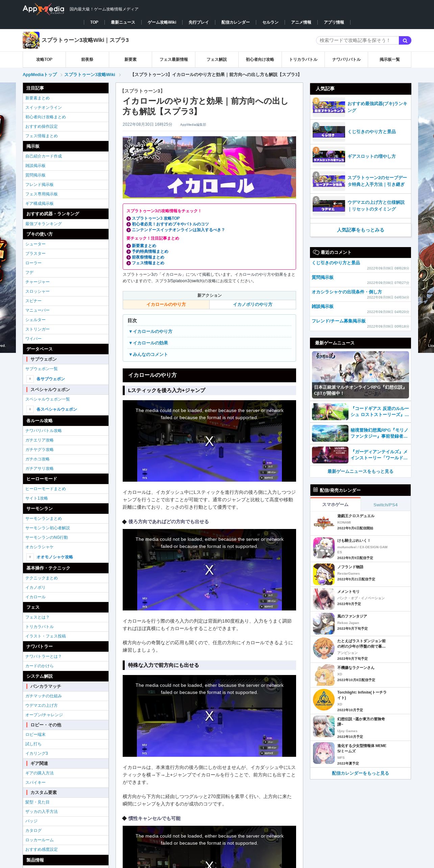434x868 pixels.
Task: Open the たとえばラストダンジョン app icon
Action: point(324,648)
